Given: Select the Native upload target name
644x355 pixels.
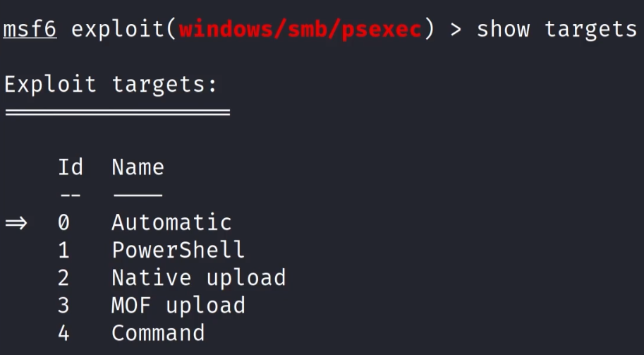Looking at the screenshot, I should pos(198,277).
